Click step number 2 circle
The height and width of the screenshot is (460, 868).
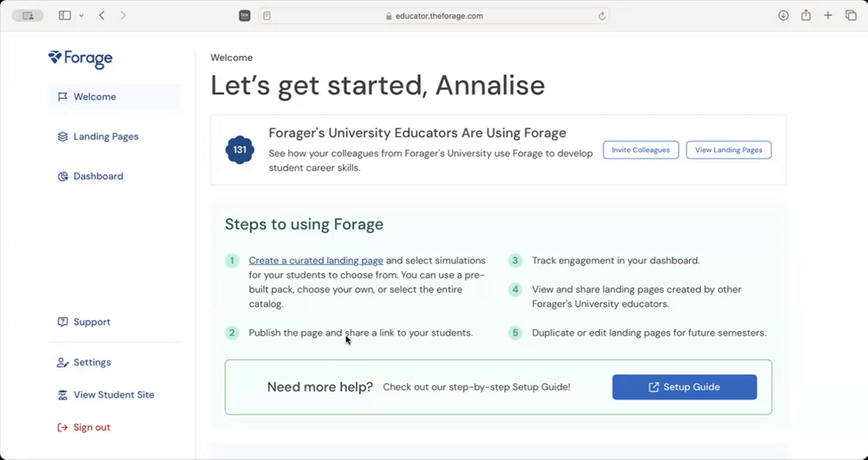click(x=232, y=334)
